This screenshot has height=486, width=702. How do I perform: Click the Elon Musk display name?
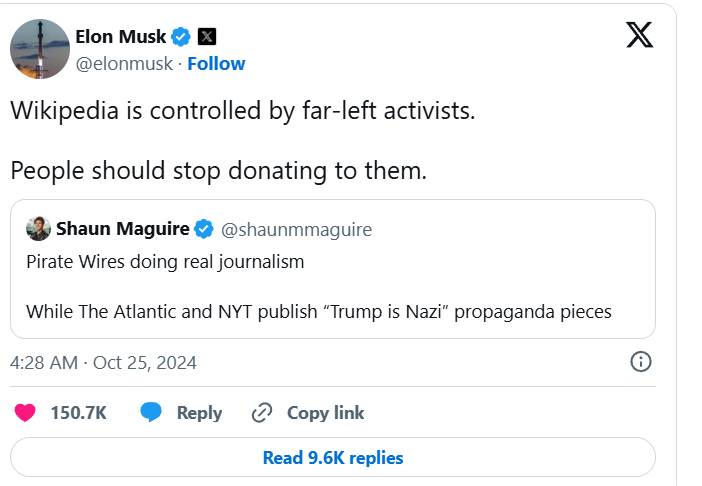(x=121, y=37)
